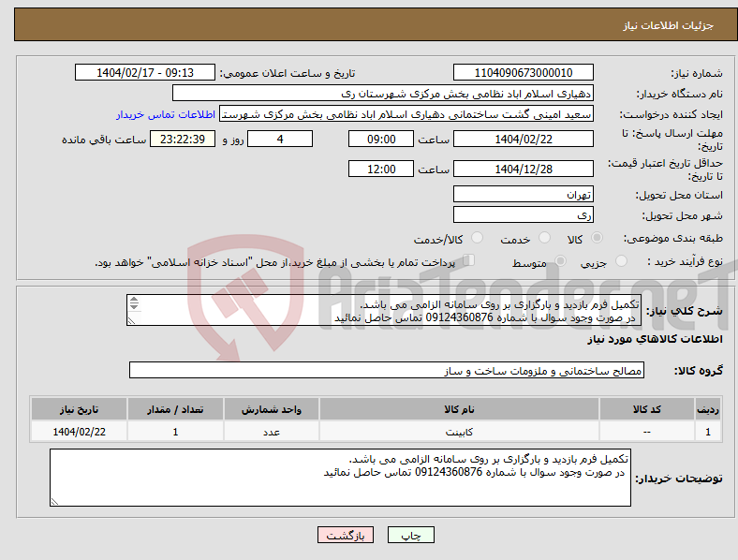Click the تعداد / مقدار column header
The width and height of the screenshot is (738, 560).
175,409
